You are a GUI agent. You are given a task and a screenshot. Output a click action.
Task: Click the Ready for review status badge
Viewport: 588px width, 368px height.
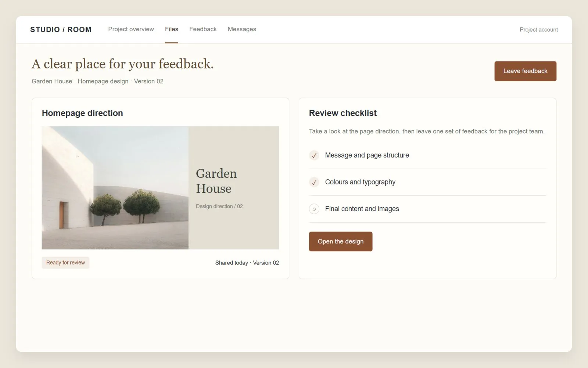tap(65, 263)
